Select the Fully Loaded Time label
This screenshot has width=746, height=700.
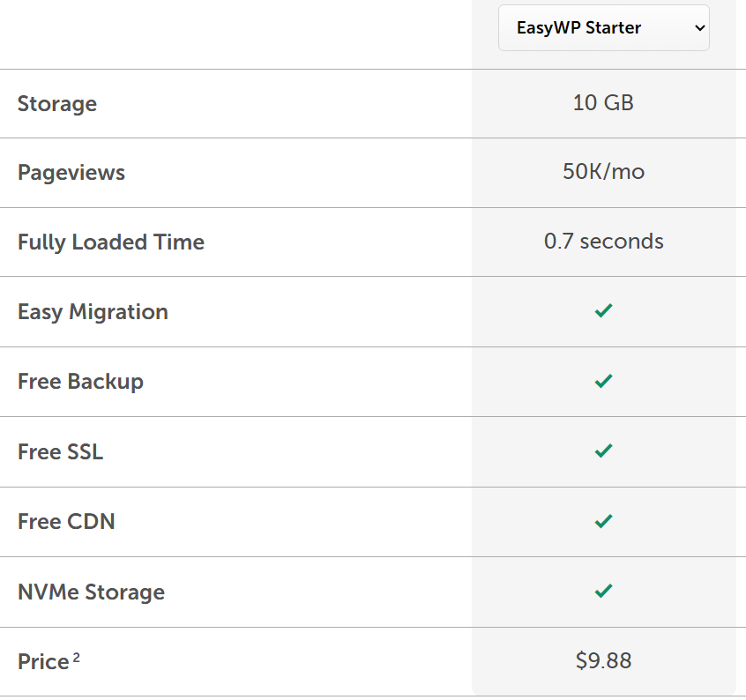111,242
